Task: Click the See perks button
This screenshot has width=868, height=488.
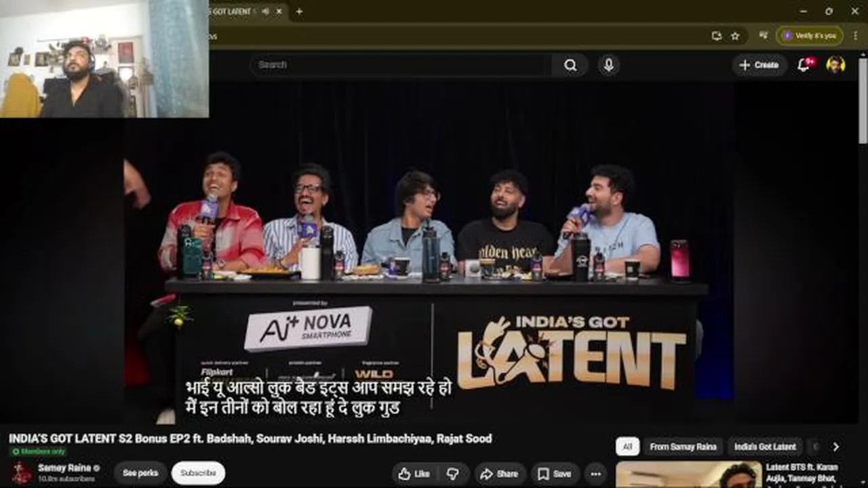Action: [140, 473]
